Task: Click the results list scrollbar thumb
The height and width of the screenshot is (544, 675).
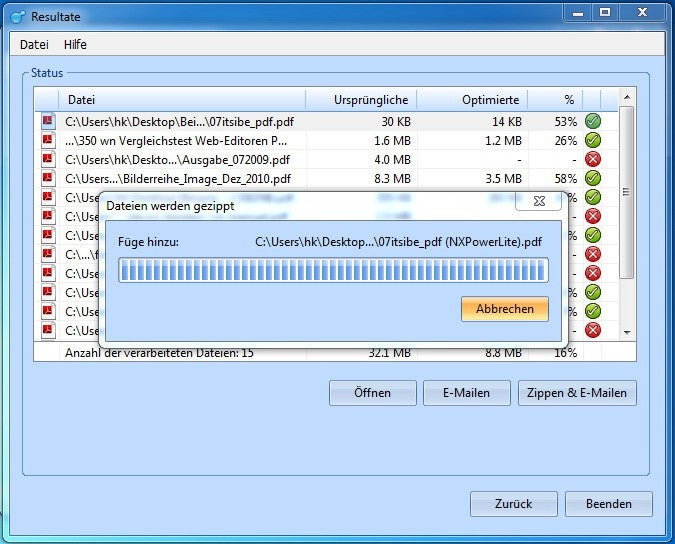Action: point(627,192)
